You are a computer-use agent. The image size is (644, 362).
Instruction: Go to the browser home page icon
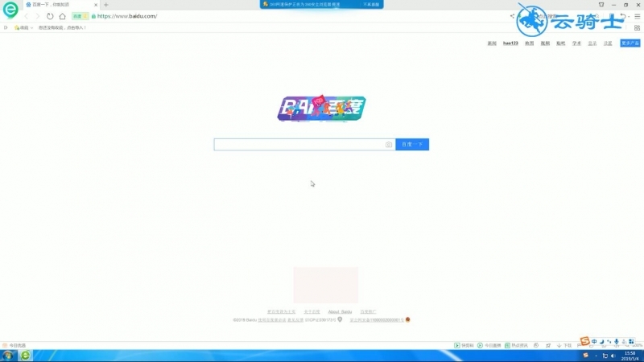(63, 16)
